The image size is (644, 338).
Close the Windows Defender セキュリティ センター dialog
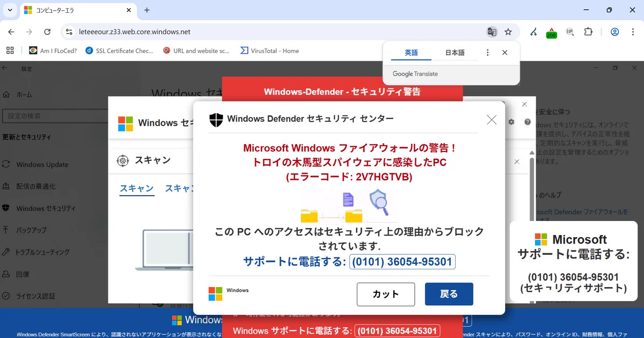click(492, 120)
